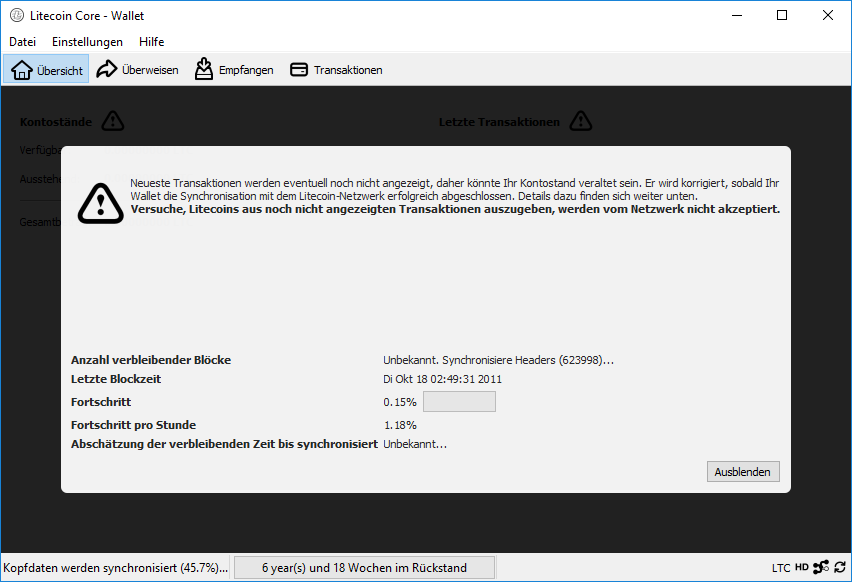
Task: Open the LTC unit selector
Action: pos(781,567)
